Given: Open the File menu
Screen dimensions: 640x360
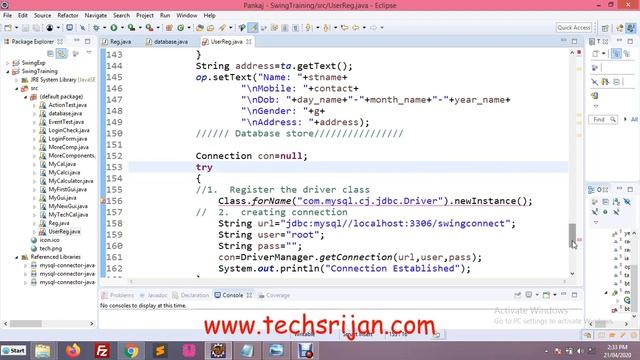Looking at the screenshot, I should click(7, 16).
